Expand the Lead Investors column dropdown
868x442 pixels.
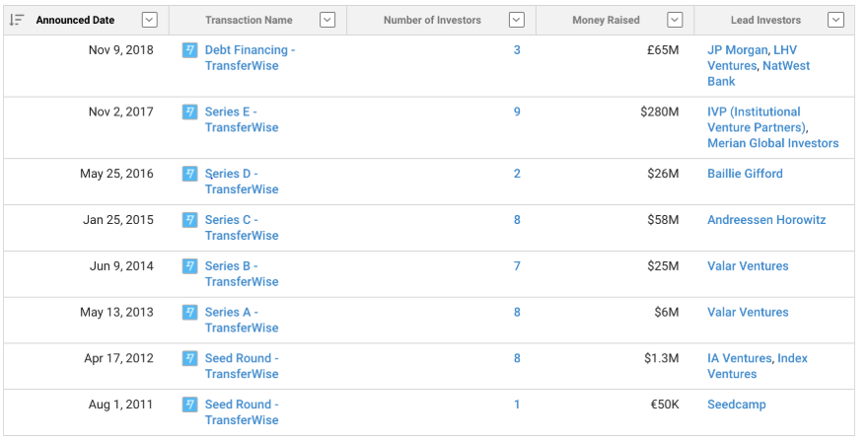point(835,20)
